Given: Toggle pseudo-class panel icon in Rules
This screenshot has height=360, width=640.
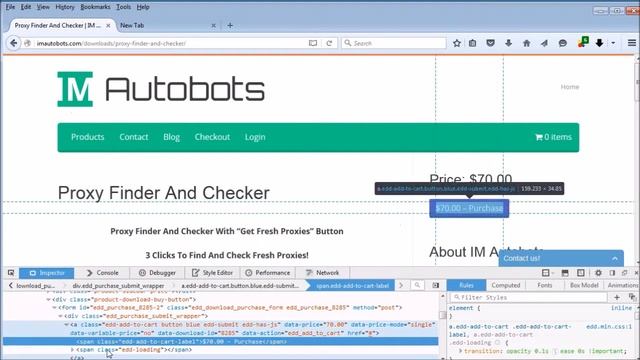Looking at the screenshot, I should pyautogui.click(x=632, y=297).
